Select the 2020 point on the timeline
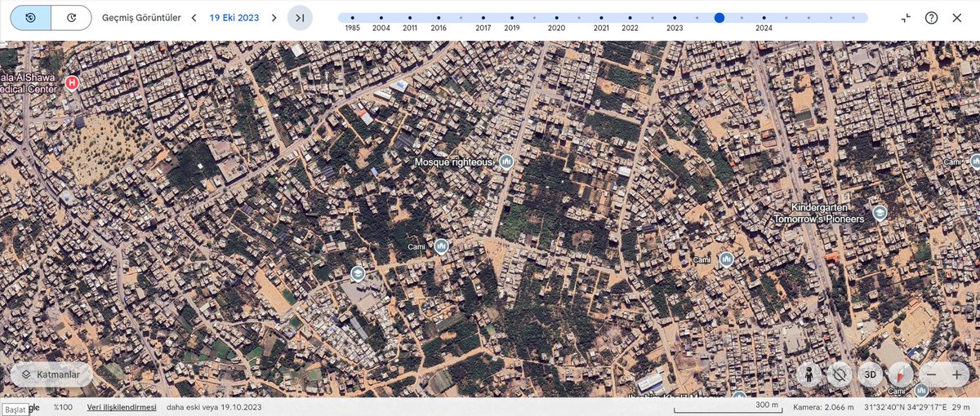The width and height of the screenshot is (980, 416). [556, 17]
